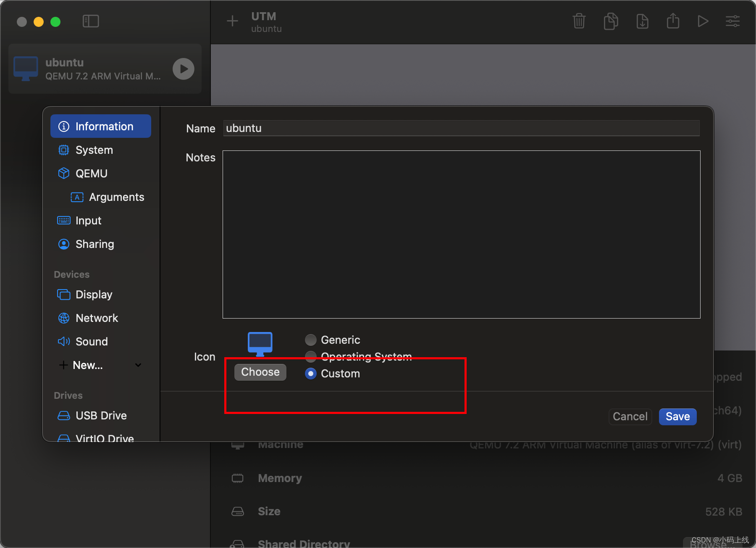Click the Size drive icon in details
This screenshot has height=548, width=756.
[x=238, y=511]
